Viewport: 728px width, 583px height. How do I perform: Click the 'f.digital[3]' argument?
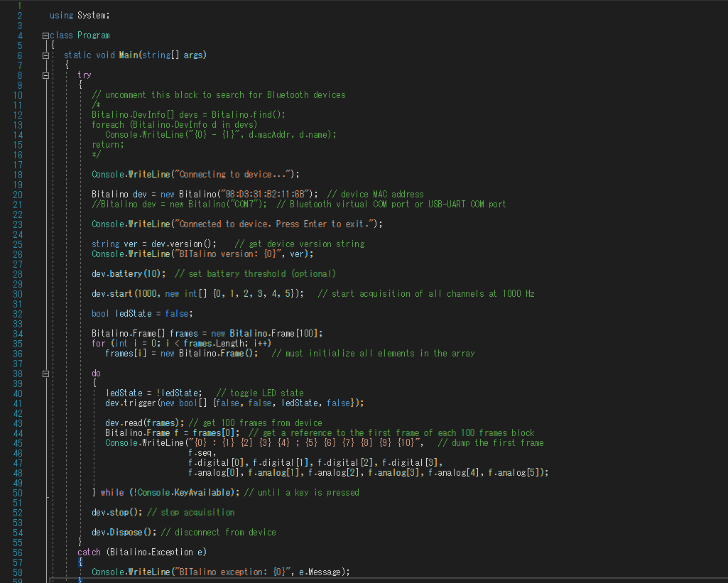410,463
